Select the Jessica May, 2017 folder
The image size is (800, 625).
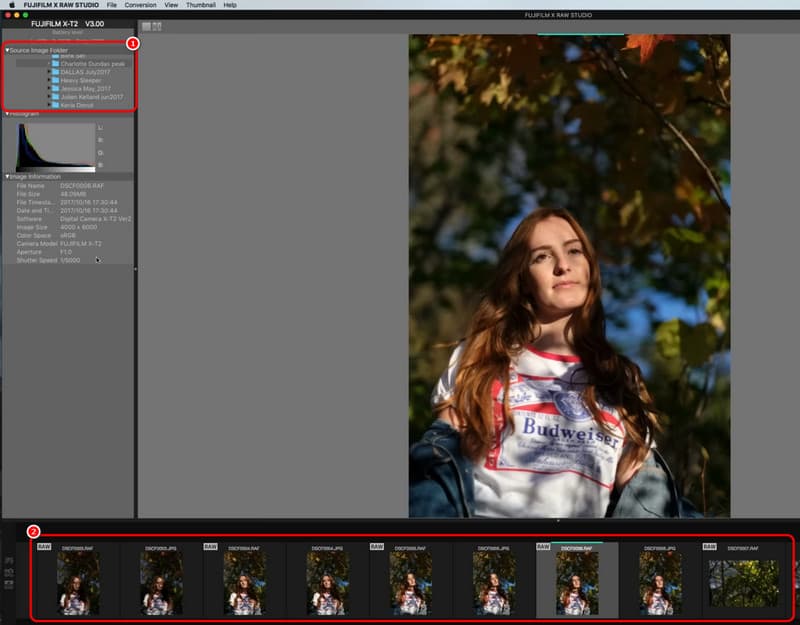click(x=85, y=88)
